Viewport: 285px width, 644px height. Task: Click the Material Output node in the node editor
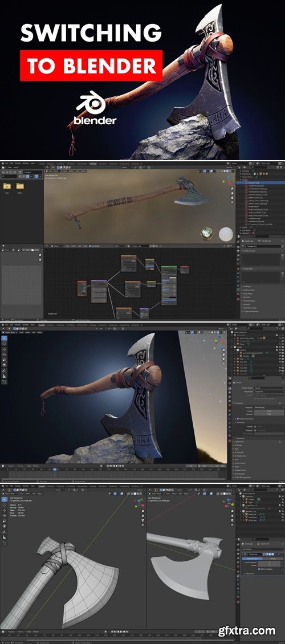(x=185, y=270)
